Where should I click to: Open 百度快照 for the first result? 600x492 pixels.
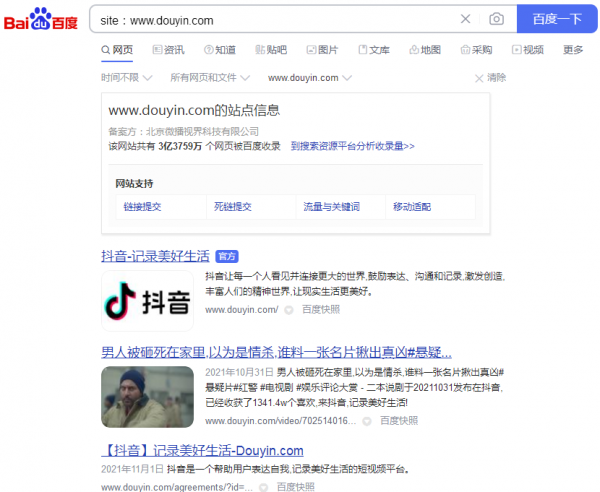pos(321,310)
